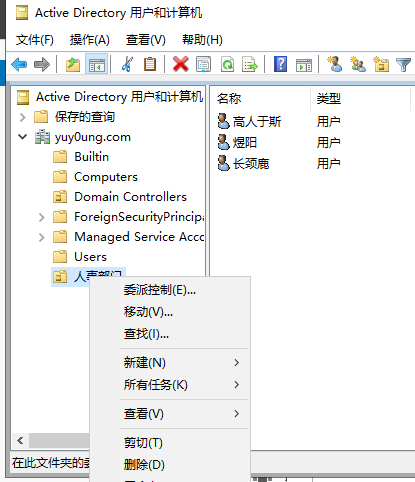Create a new group via toolbar icon
415x482 pixels.
358,64
